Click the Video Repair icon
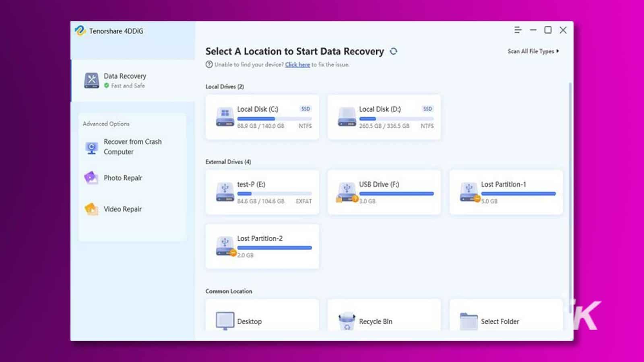 91,209
